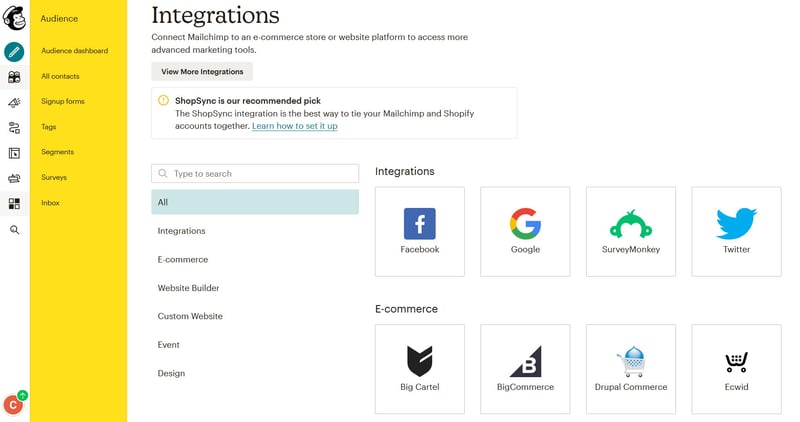Open the Facebook integration tile
The height and width of the screenshot is (422, 800).
420,231
